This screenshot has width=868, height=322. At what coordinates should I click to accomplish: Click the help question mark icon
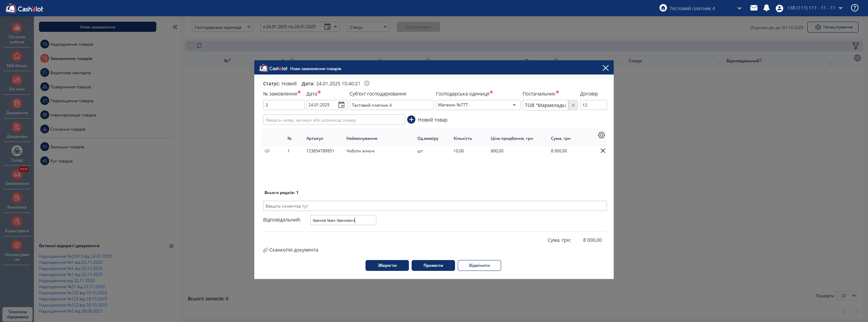point(855,8)
